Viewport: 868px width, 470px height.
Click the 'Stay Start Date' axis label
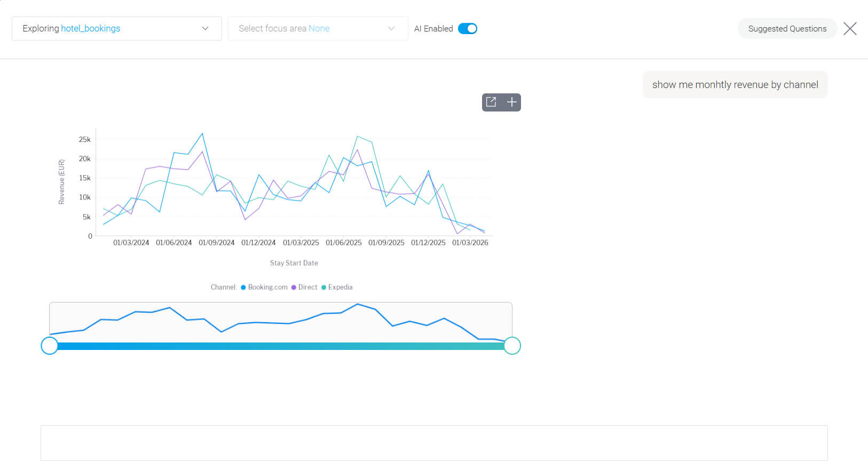click(x=294, y=263)
